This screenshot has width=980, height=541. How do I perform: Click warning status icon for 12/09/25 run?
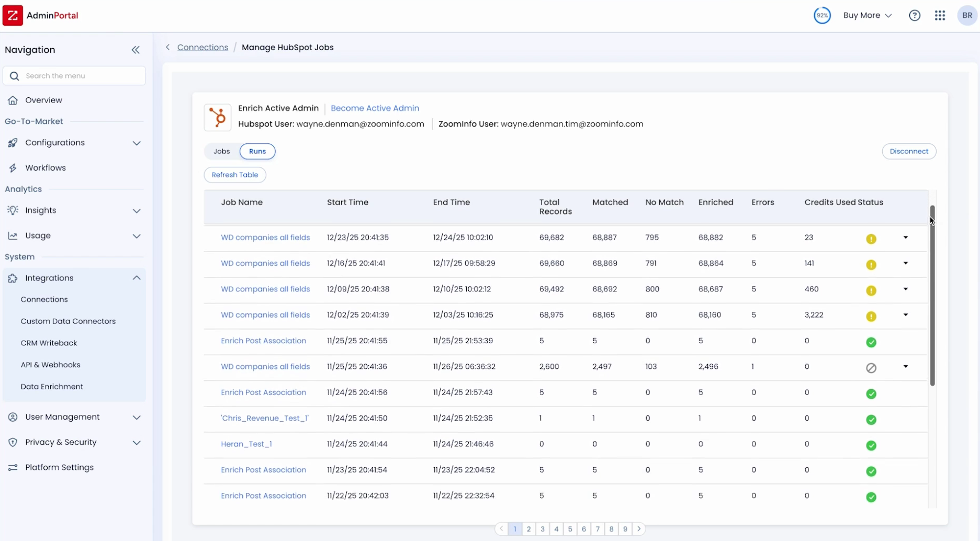tap(871, 290)
